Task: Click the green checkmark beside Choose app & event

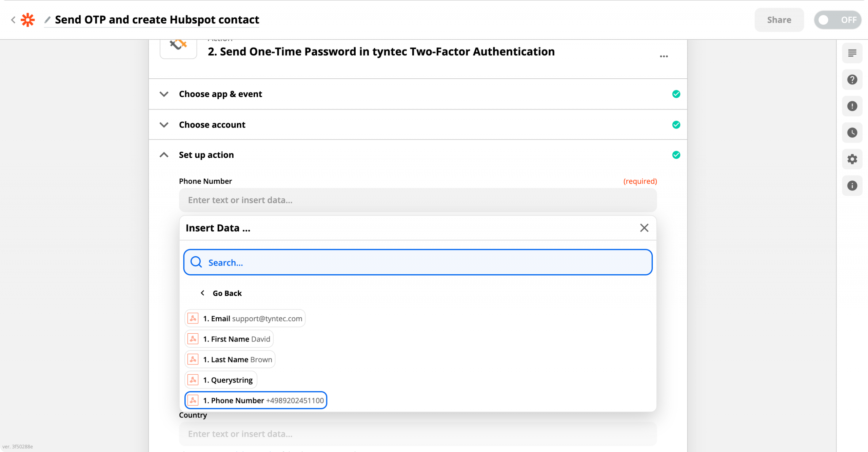Action: click(x=676, y=94)
